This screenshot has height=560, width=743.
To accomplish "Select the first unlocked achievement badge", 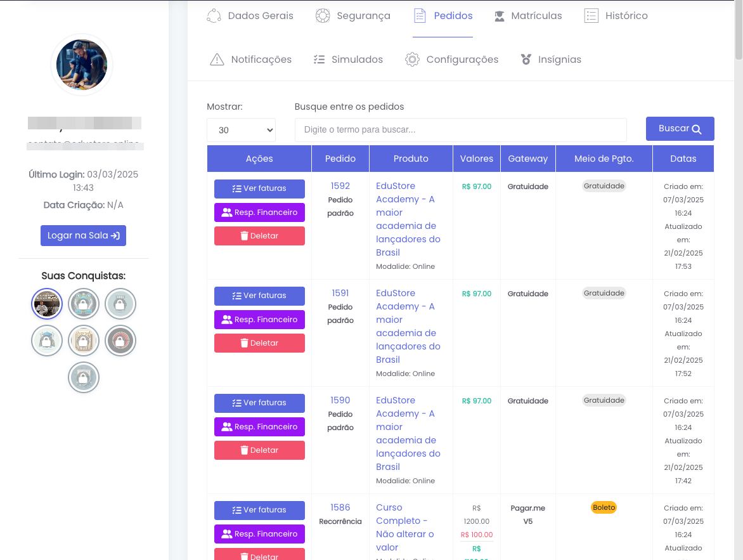I will (47, 304).
